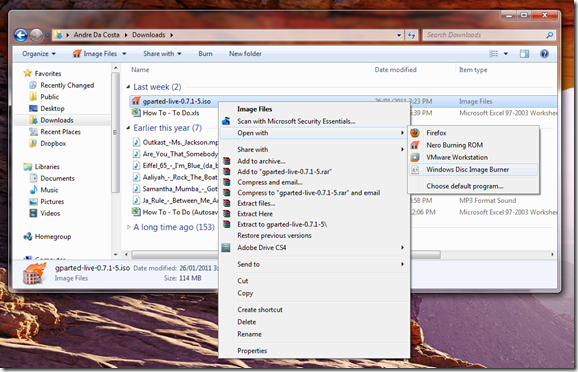Select Public folder in Favorites
The width and height of the screenshot is (578, 372).
coord(49,97)
